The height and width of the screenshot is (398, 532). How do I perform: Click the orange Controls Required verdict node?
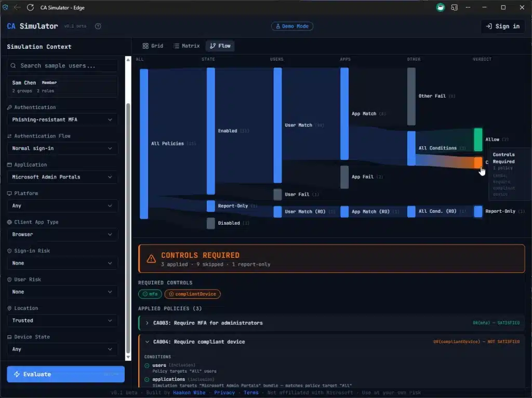pyautogui.click(x=478, y=162)
